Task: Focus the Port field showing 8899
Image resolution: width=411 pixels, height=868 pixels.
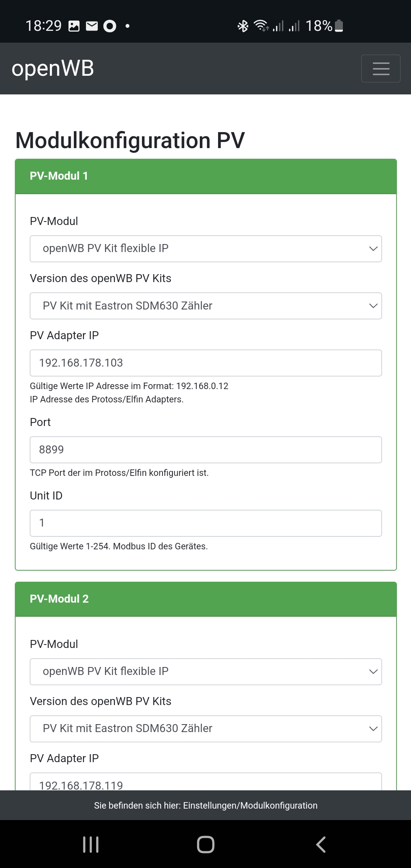Action: click(205, 450)
